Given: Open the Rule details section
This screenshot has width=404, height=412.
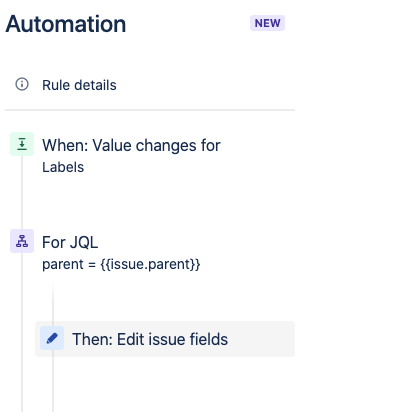Looking at the screenshot, I should point(79,85).
